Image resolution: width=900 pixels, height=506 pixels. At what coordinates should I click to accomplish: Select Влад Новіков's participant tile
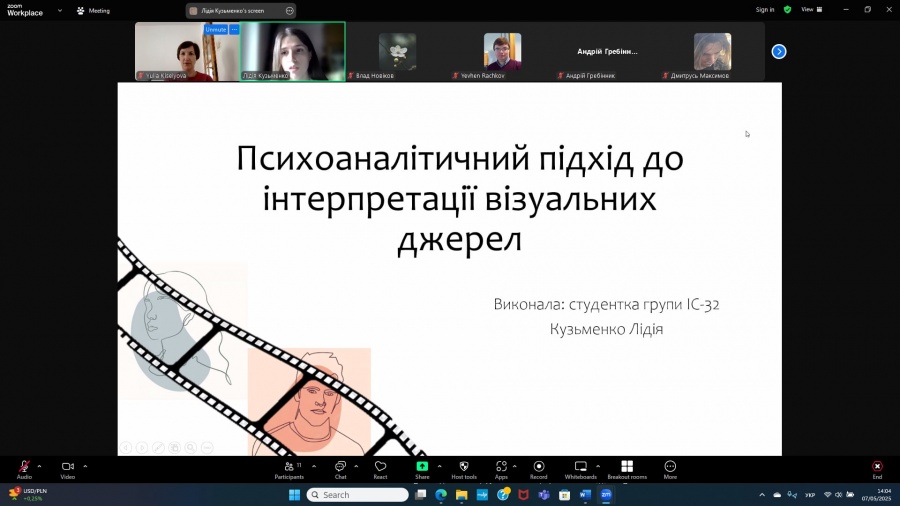click(x=397, y=52)
